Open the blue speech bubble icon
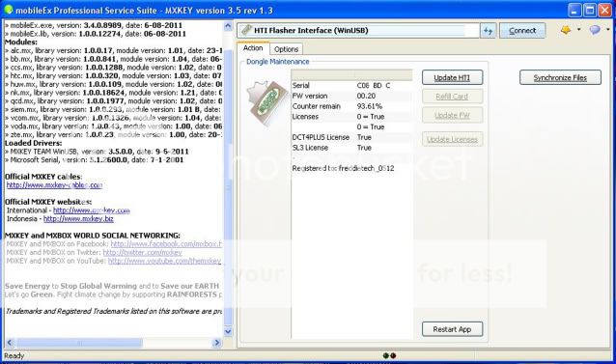Screen dimensions: 616x364 [x=595, y=30]
